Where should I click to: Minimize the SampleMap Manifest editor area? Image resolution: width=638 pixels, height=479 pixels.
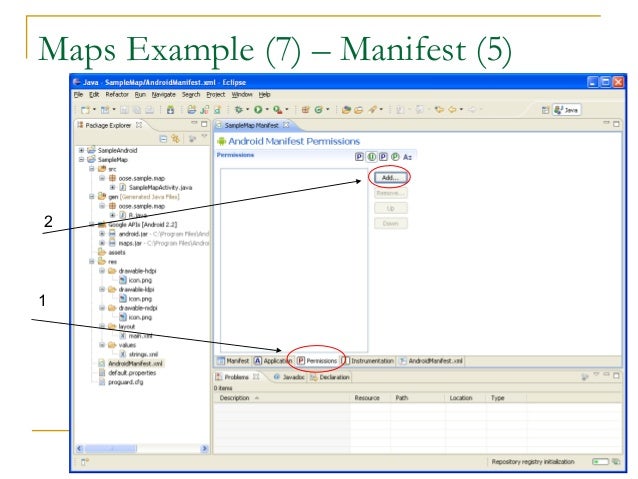606,123
